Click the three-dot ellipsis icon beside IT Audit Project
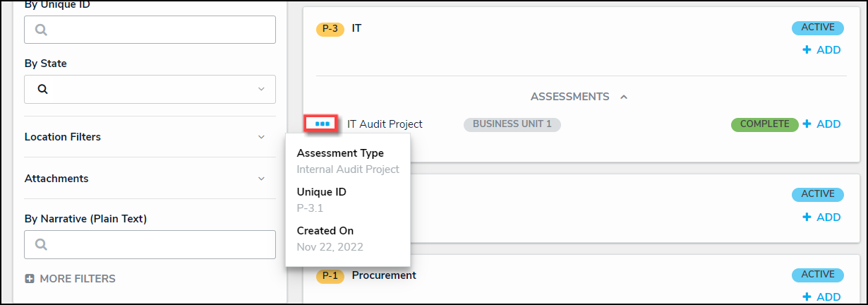Image resolution: width=868 pixels, height=305 pixels. (x=323, y=124)
